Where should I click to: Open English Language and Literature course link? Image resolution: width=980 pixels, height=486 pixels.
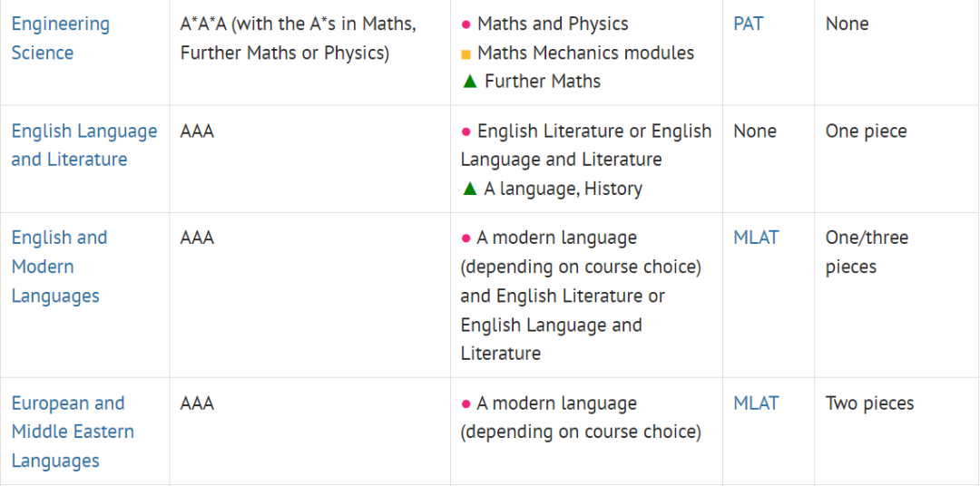[x=84, y=145]
